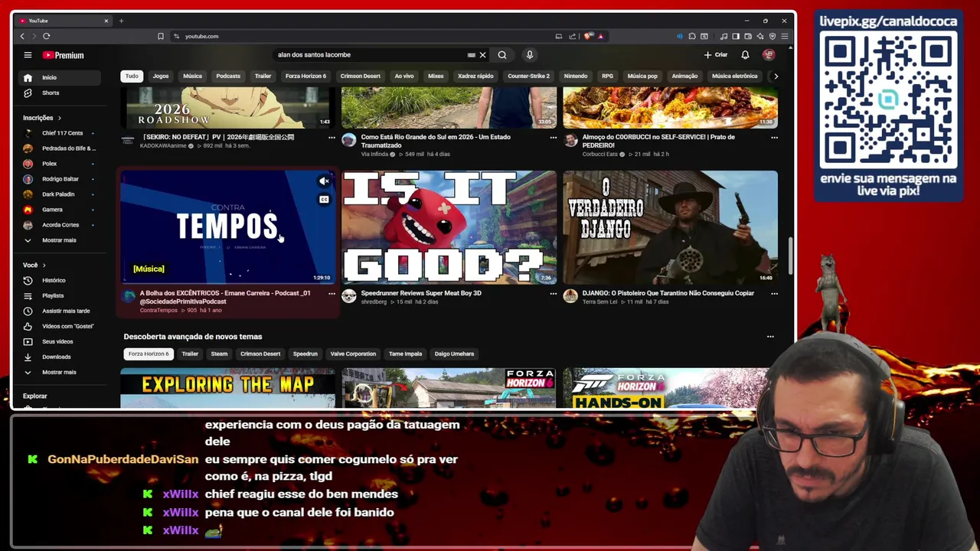Open the EXPLORING THE MAP video thumbnail

227,388
